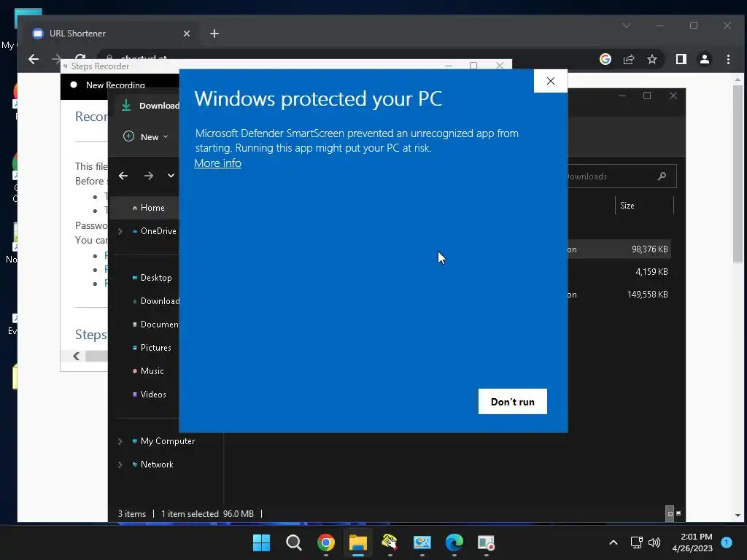This screenshot has height=560, width=747.
Task: Expand Network tree node
Action: point(120,464)
